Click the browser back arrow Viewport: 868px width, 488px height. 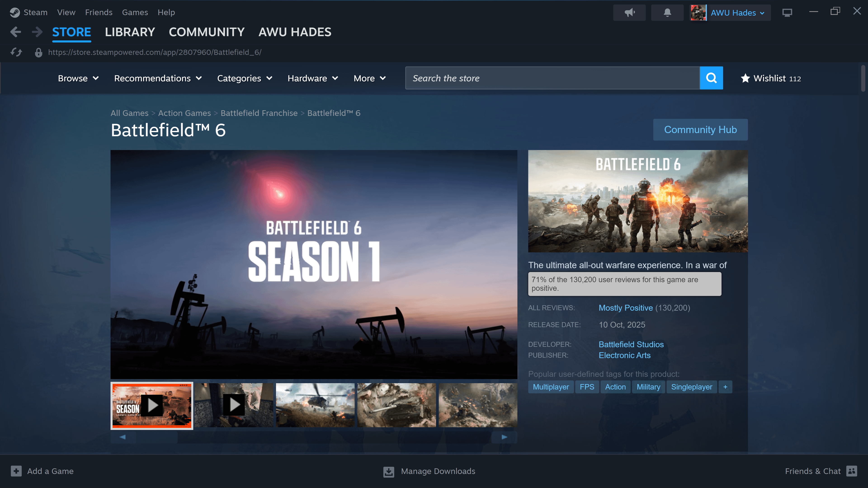16,32
